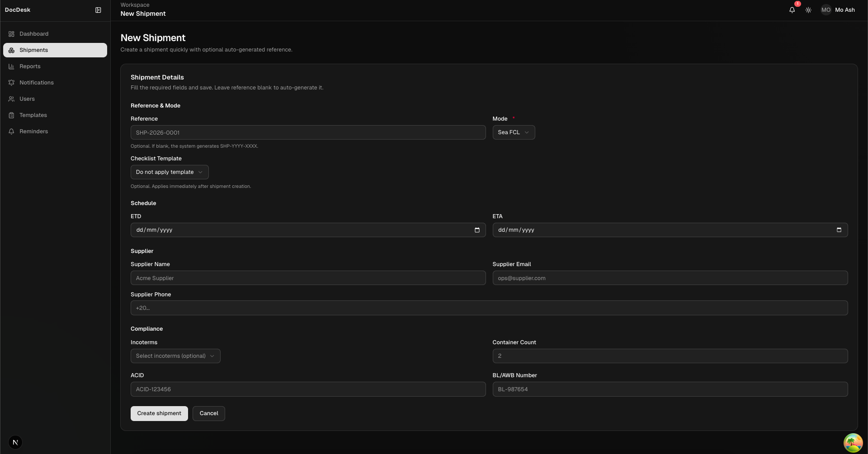Screen dimensions: 868x454
Task: Click the Shipments boxes icon in sidebar
Action: tap(11, 50)
